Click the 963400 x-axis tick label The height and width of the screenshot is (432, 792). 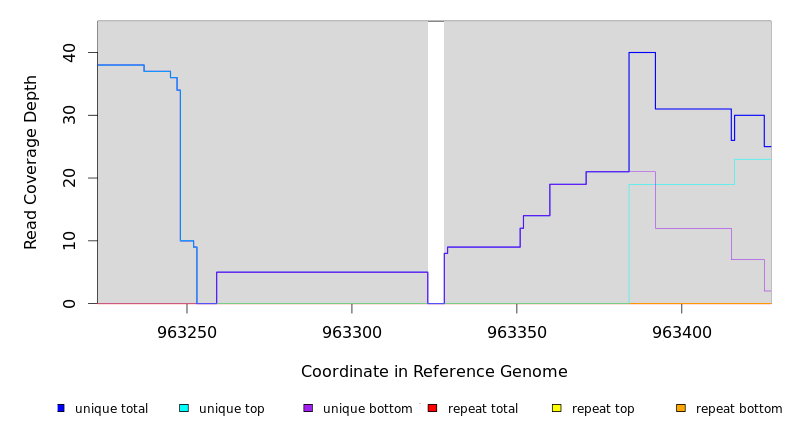681,332
